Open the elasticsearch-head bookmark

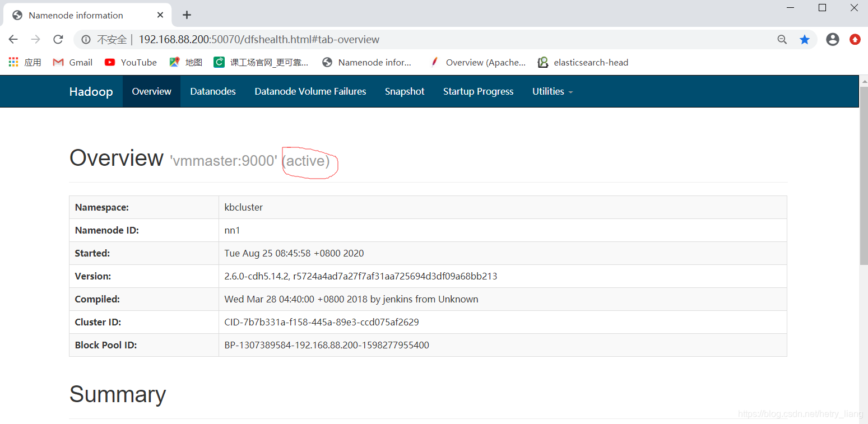pos(583,62)
